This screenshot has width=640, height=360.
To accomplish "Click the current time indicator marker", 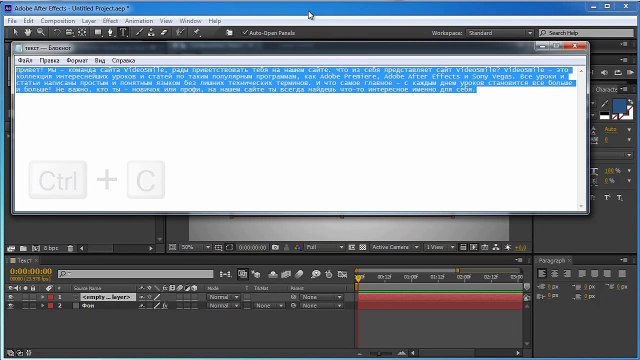I will point(358,278).
